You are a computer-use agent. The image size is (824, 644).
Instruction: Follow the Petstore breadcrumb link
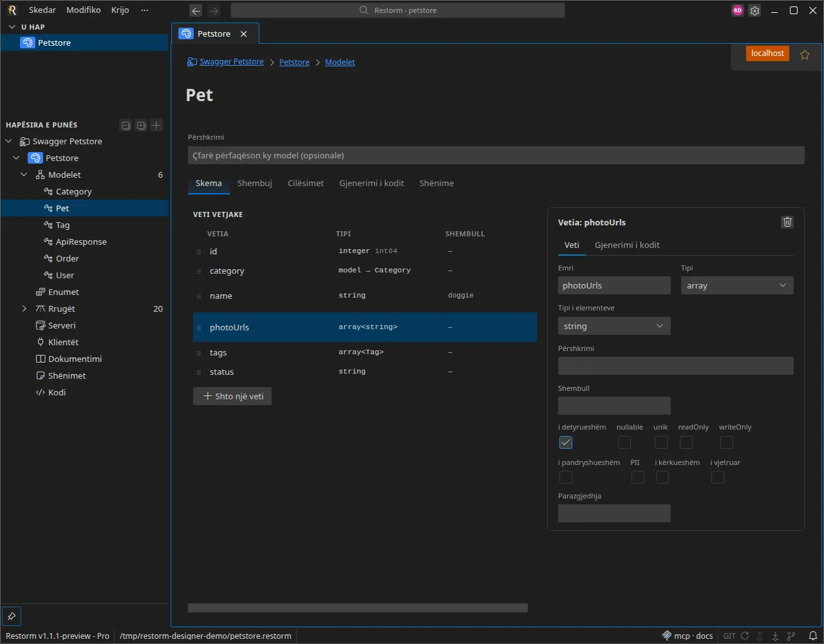pyautogui.click(x=294, y=62)
